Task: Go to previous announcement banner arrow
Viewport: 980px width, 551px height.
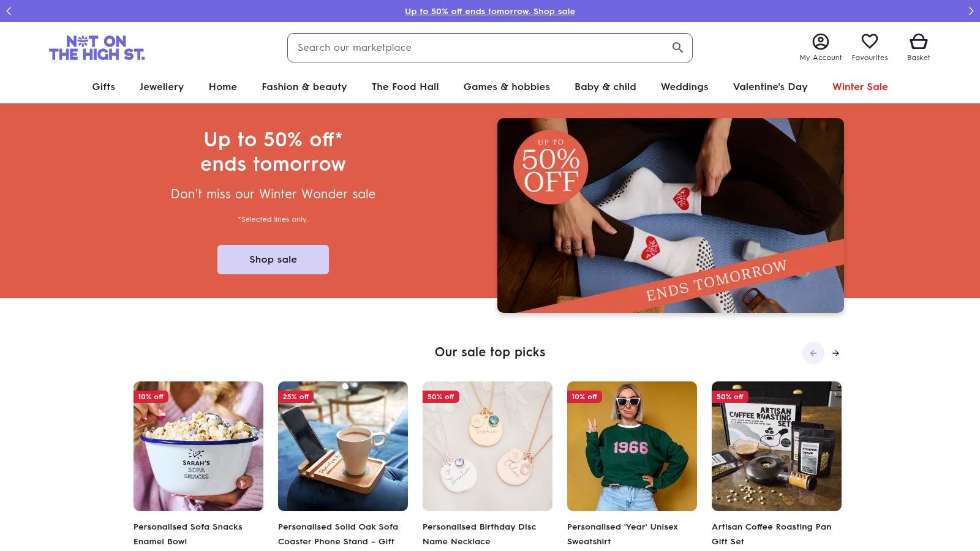Action: [9, 11]
